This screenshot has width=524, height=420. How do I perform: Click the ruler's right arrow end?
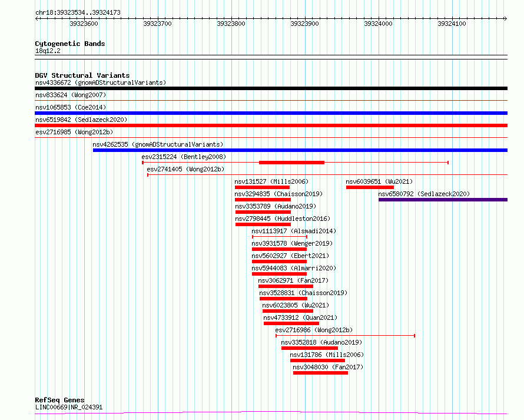pos(506,19)
